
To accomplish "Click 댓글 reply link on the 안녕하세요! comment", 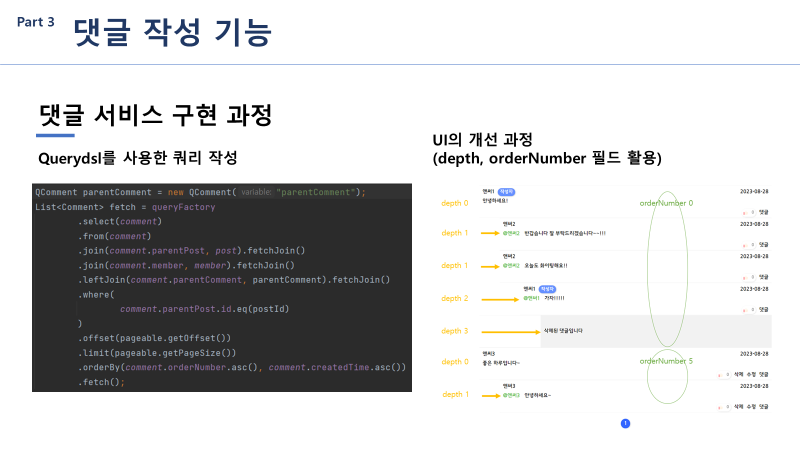I will click(763, 212).
